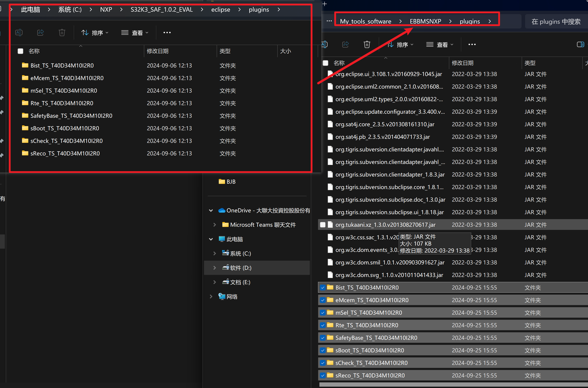This screenshot has width=588, height=388.
Task: Click Delete trash icon in S32K3_SAF window toolbar
Action: pyautogui.click(x=62, y=33)
